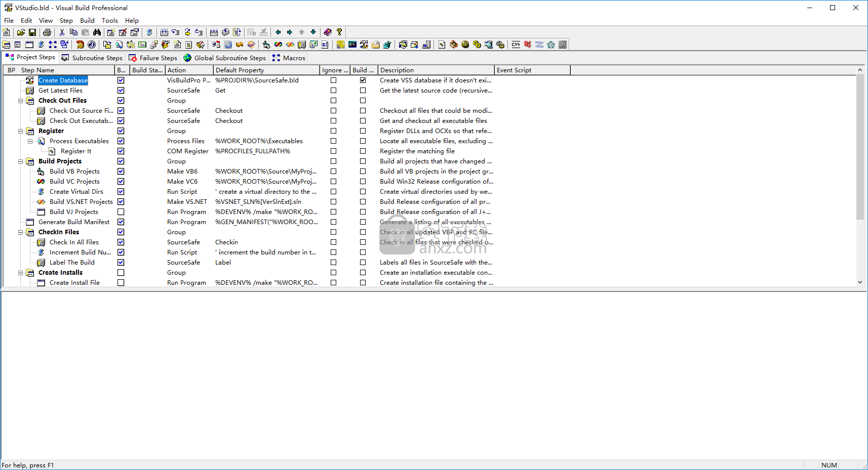
Task: Click the right arrow move icon
Action: (290, 32)
